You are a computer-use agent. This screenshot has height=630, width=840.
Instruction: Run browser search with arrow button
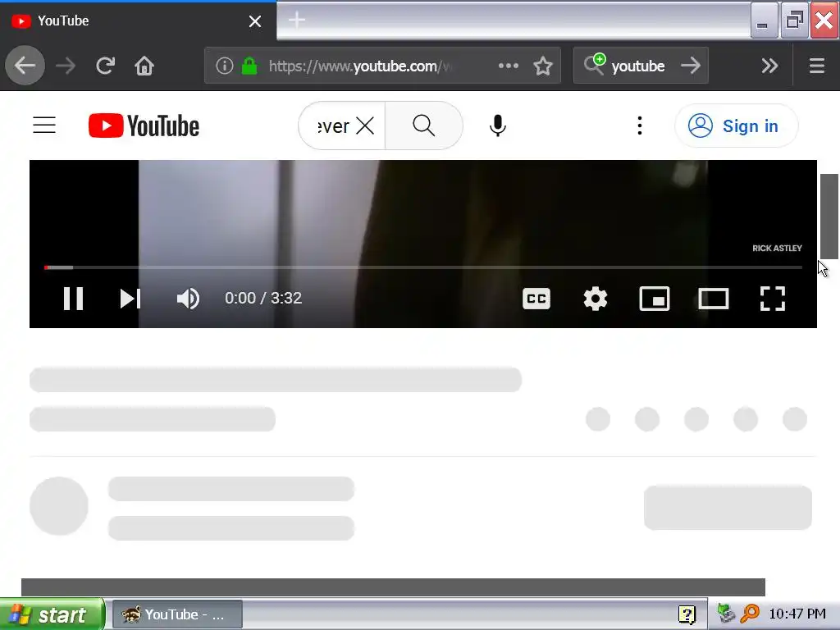click(x=691, y=66)
